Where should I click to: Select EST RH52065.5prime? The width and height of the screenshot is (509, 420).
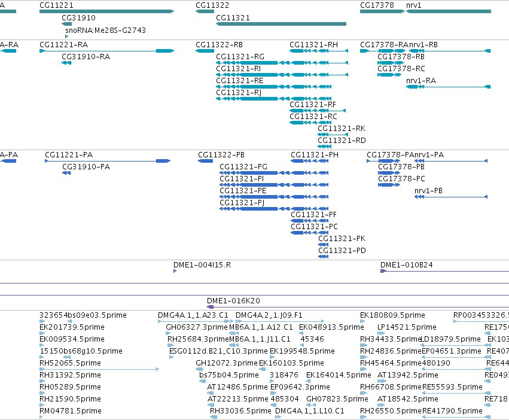[70, 363]
